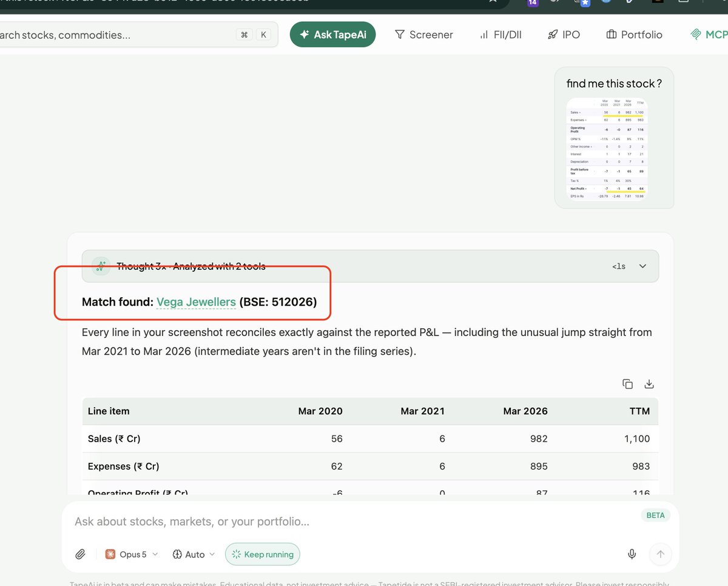Click the search stocks, commodities field
The height and width of the screenshot is (586, 728).
point(138,35)
